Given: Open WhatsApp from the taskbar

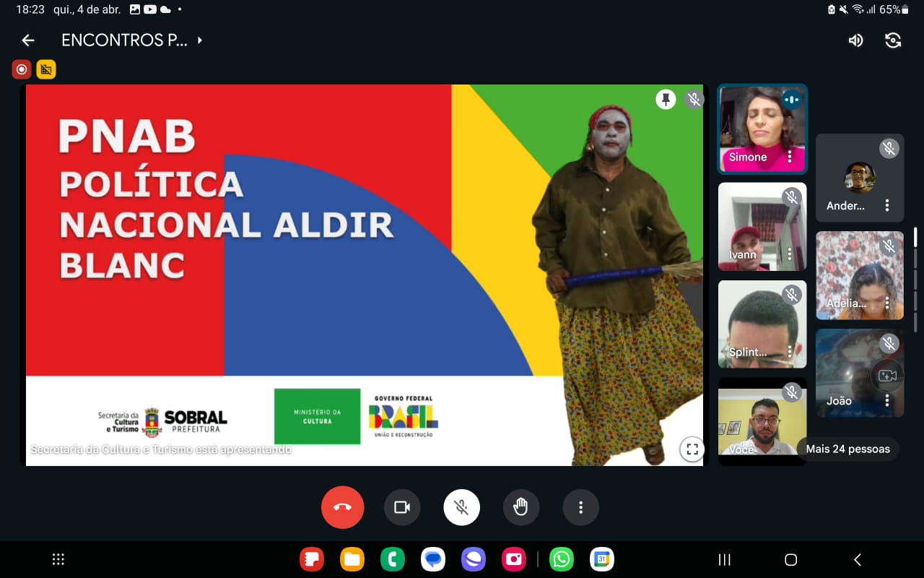Looking at the screenshot, I should point(561,559).
